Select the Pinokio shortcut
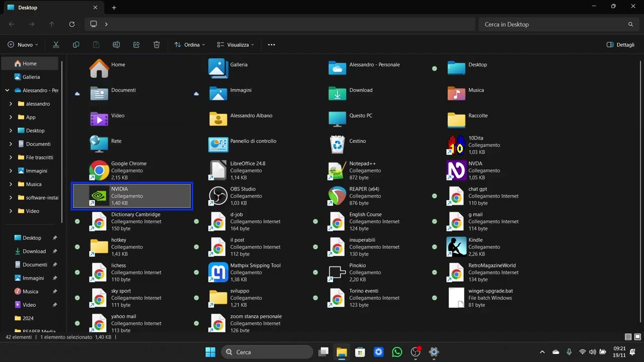This screenshot has width=644, height=362. click(x=370, y=273)
